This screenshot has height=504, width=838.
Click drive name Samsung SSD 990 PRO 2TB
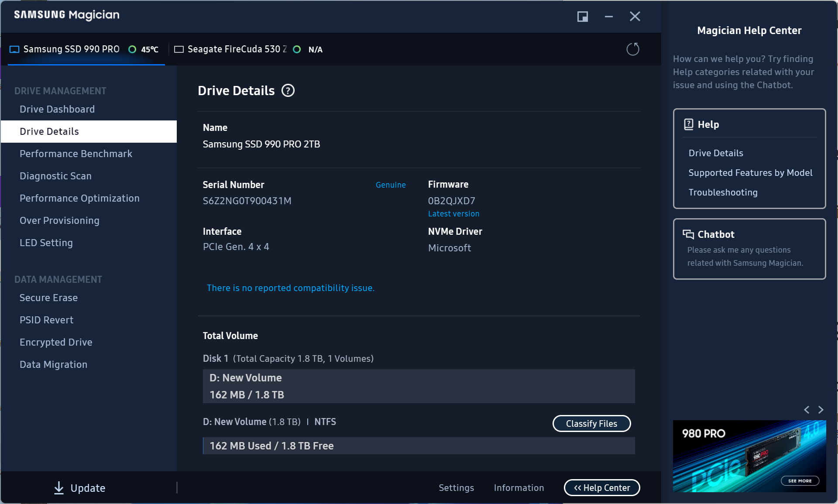(x=261, y=144)
